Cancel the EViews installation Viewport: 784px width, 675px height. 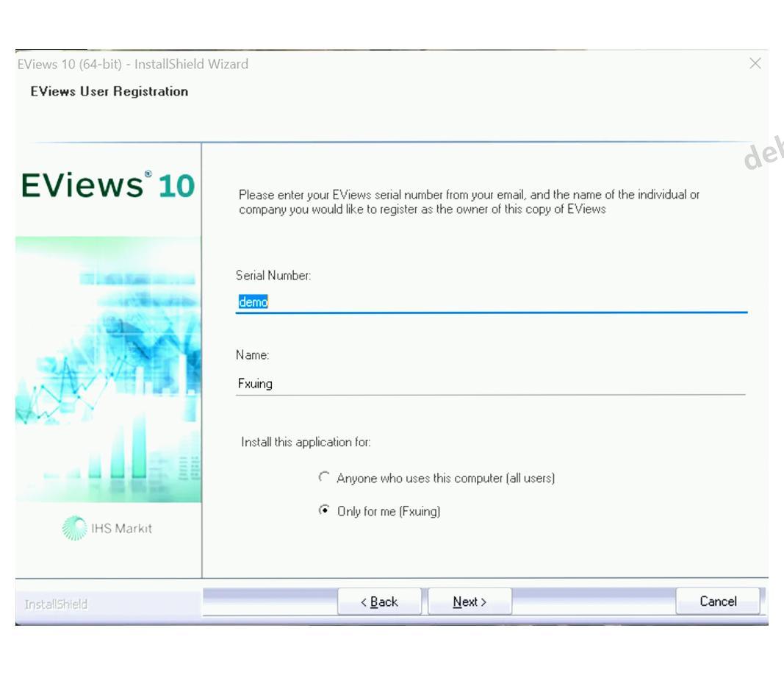(x=717, y=601)
